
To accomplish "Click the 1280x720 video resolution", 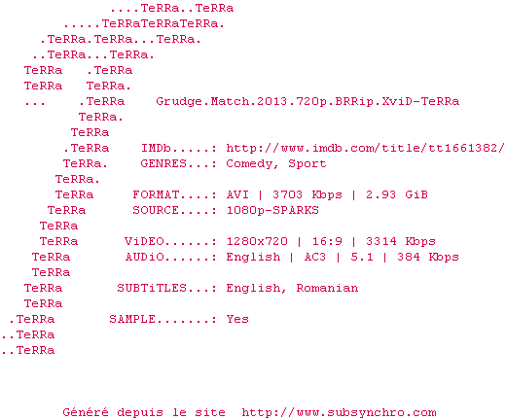I will (x=257, y=241).
